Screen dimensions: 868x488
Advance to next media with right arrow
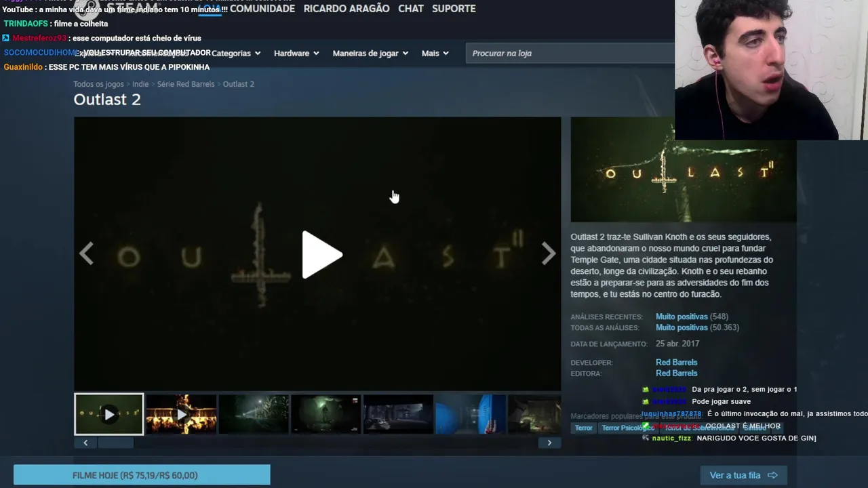[548, 254]
